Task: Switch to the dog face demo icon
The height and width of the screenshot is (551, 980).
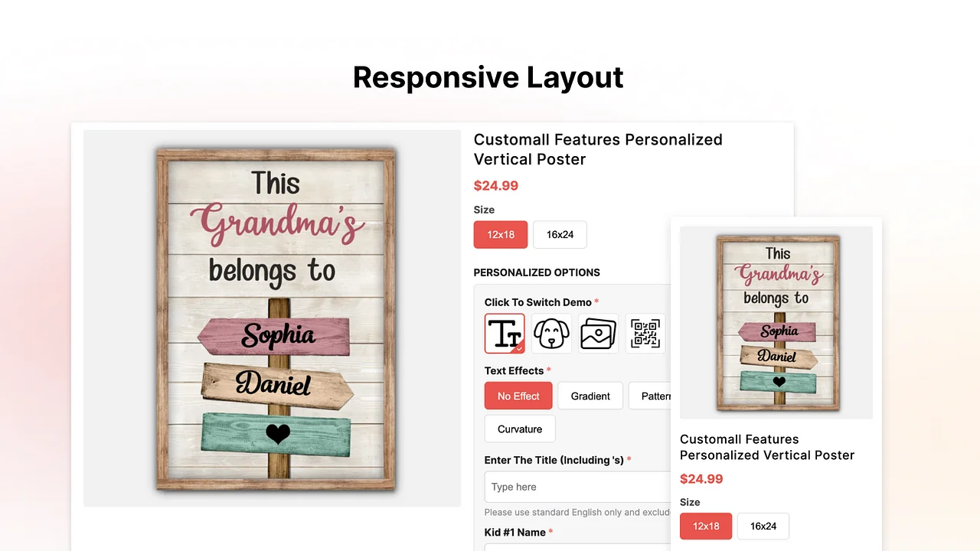Action: pos(551,334)
